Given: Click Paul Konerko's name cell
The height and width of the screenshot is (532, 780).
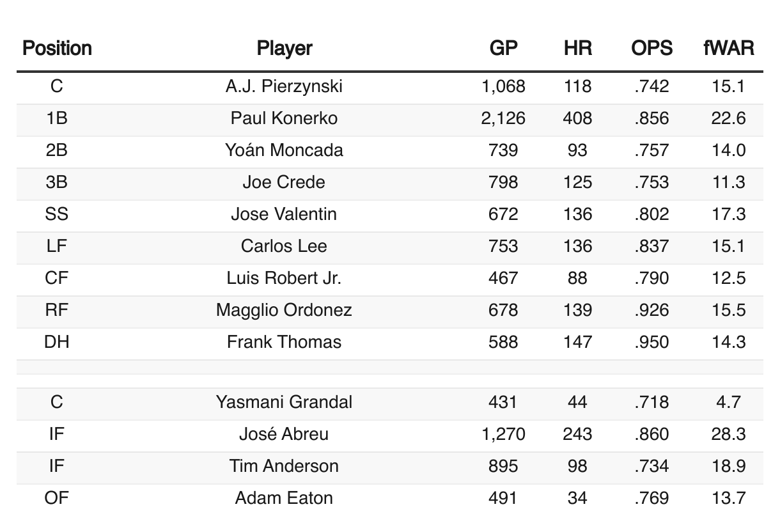Looking at the screenshot, I should tap(284, 118).
